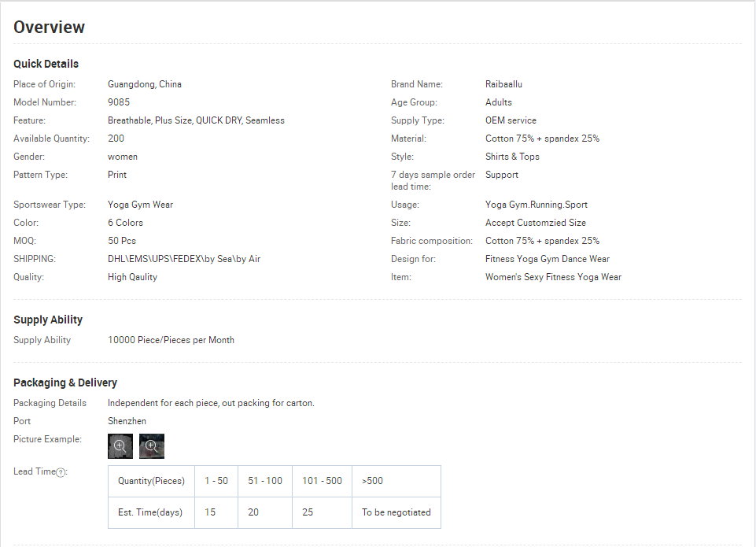
Task: Select the Yoga Gym Wear value
Action: [x=140, y=205]
